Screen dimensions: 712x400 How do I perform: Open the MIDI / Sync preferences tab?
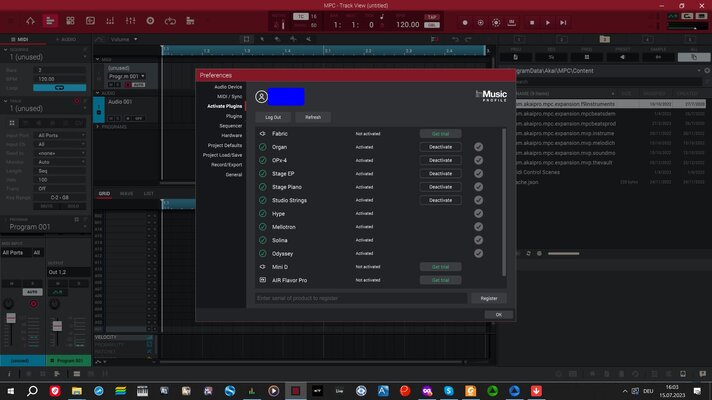[229, 96]
